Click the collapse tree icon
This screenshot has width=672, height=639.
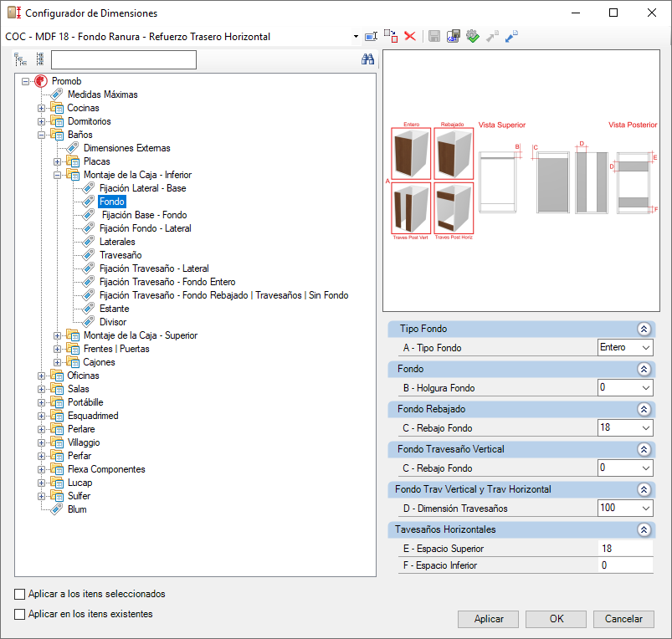pos(40,59)
